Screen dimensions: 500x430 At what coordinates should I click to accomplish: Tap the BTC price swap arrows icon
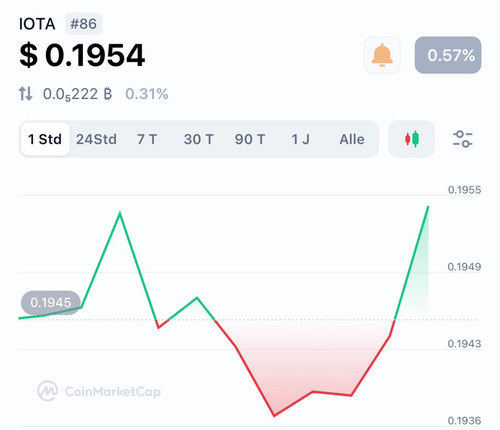coord(26,94)
